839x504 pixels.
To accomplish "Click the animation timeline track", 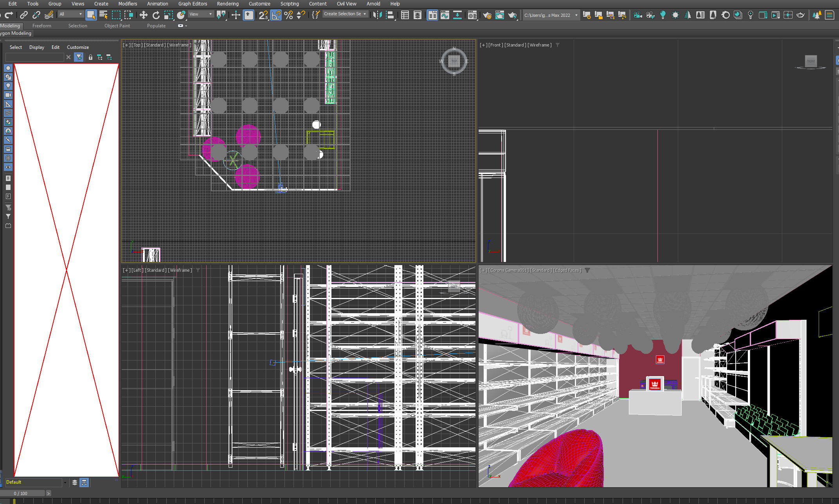I will pyautogui.click(x=391, y=501).
